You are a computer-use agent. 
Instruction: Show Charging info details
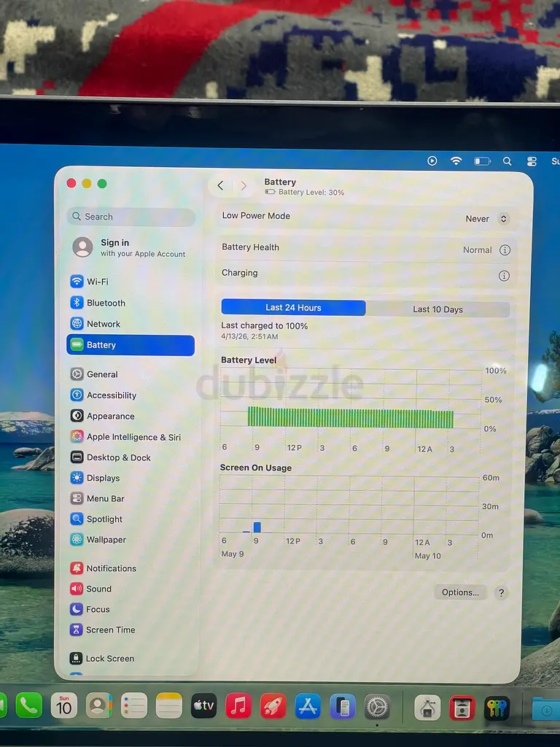tap(504, 276)
